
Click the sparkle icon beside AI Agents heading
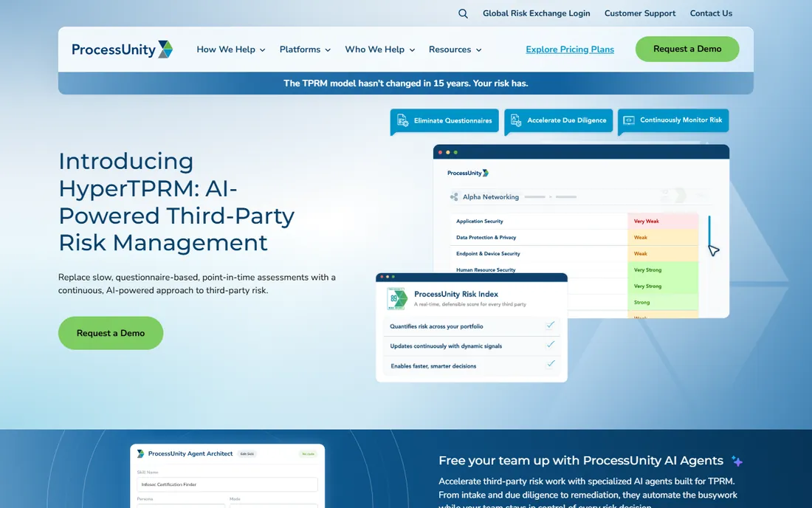click(737, 461)
